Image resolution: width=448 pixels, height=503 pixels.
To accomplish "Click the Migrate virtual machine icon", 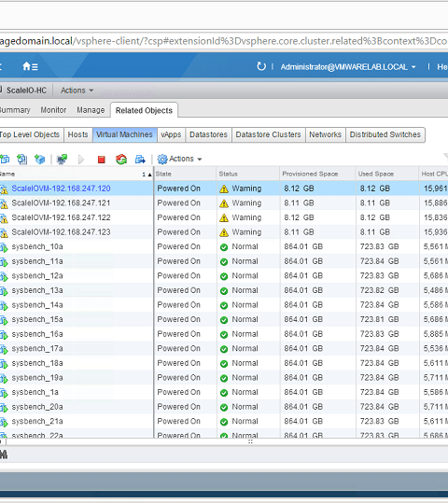I will (x=140, y=159).
